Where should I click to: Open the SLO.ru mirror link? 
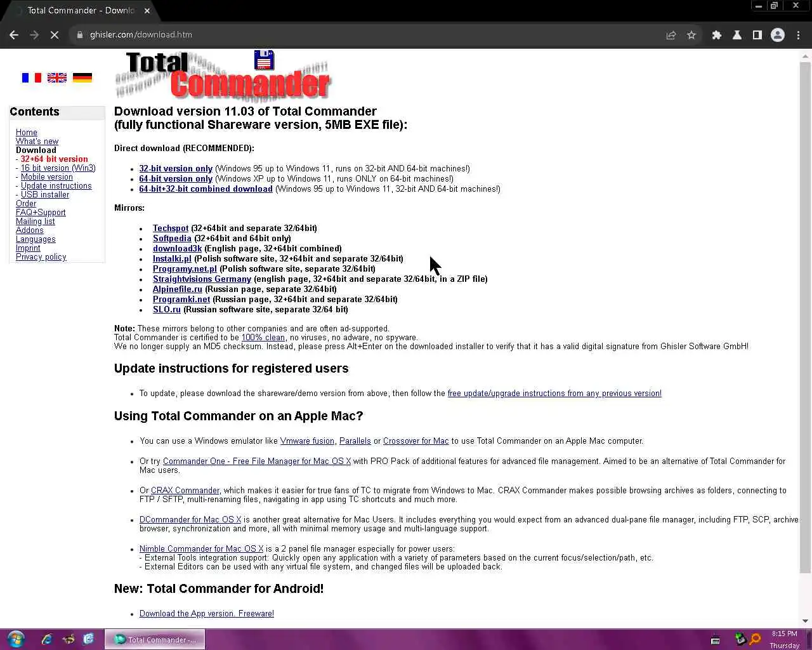(167, 309)
